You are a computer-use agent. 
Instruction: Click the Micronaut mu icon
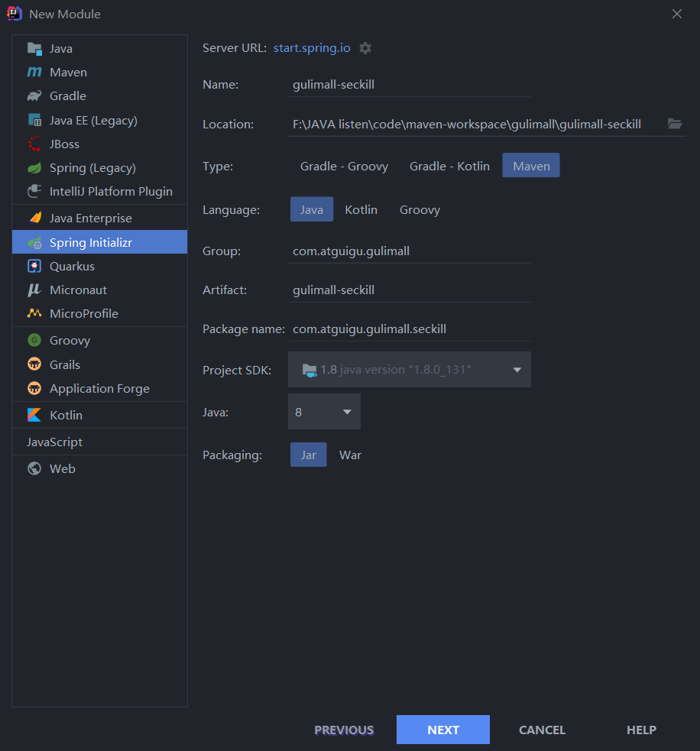click(x=34, y=290)
